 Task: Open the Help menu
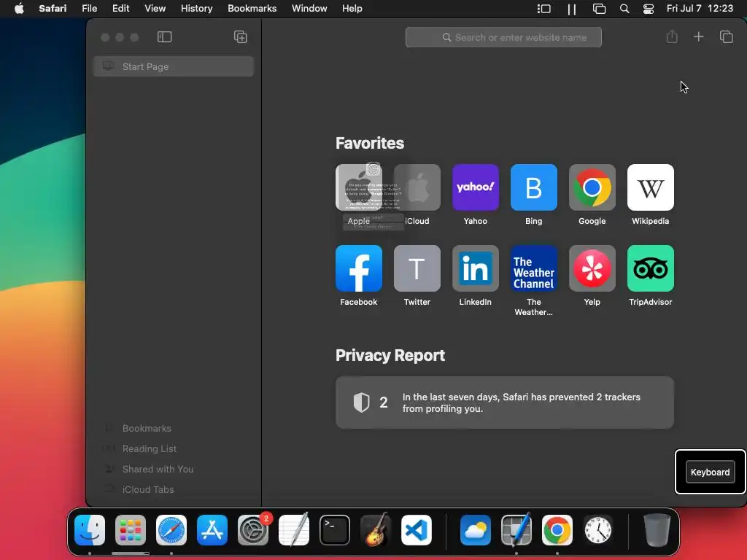tap(352, 9)
